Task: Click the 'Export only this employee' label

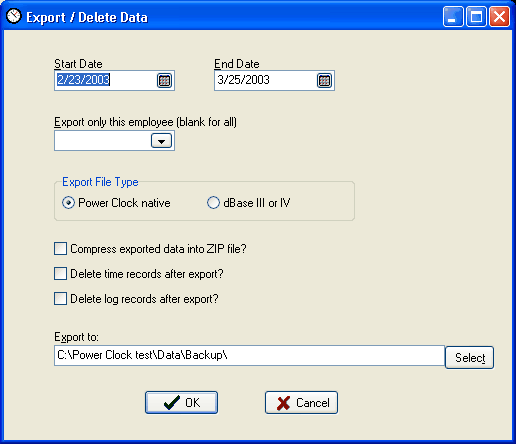Action: pos(145,122)
